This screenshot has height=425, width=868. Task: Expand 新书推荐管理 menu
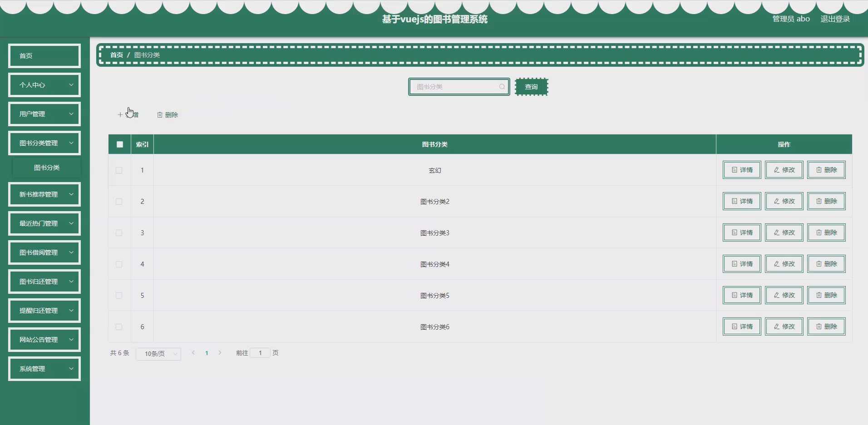(44, 194)
